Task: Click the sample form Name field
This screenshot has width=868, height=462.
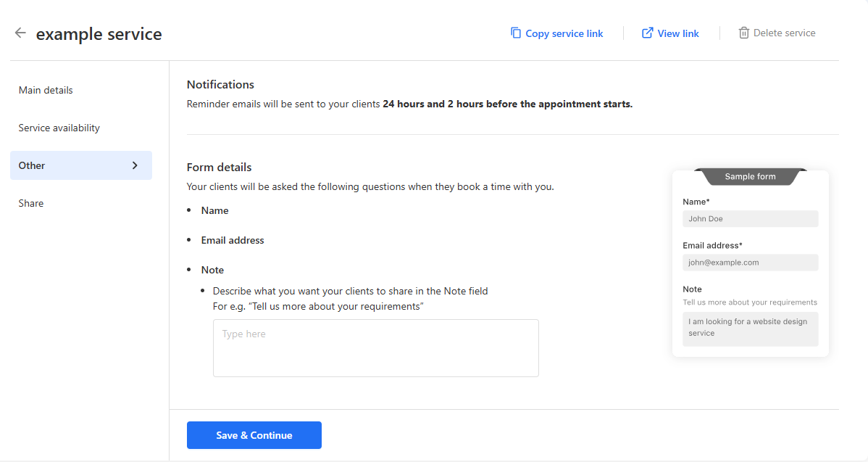Action: tap(750, 218)
